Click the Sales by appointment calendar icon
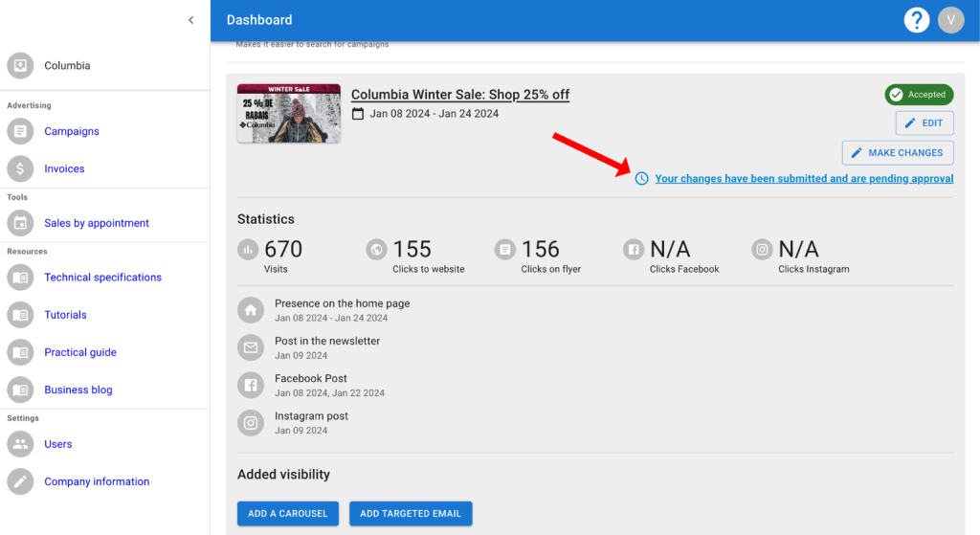 point(20,223)
